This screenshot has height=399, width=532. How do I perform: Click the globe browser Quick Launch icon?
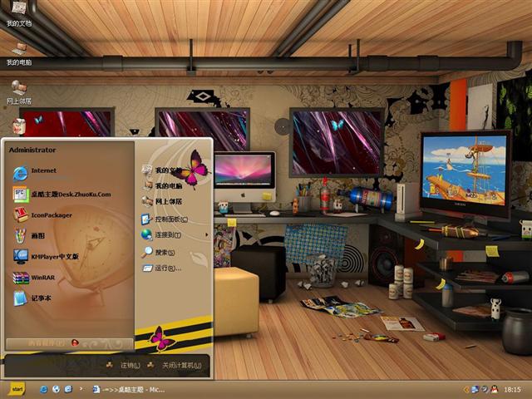pyautogui.click(x=56, y=390)
